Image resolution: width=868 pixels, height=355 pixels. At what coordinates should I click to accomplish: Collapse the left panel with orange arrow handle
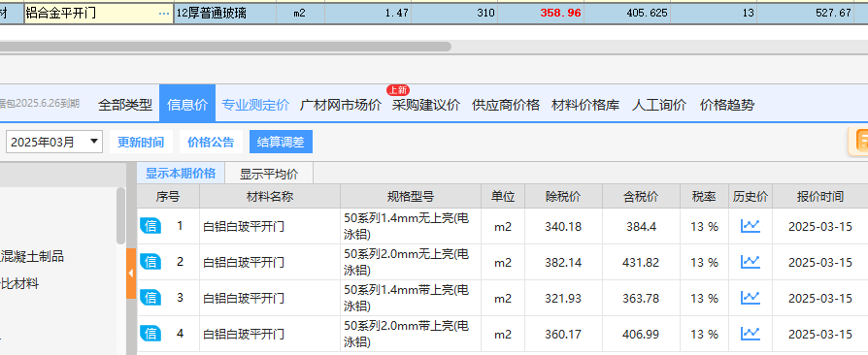point(131,274)
